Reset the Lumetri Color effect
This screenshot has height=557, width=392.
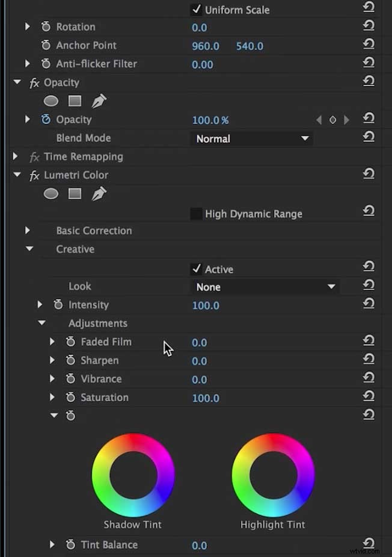369,174
